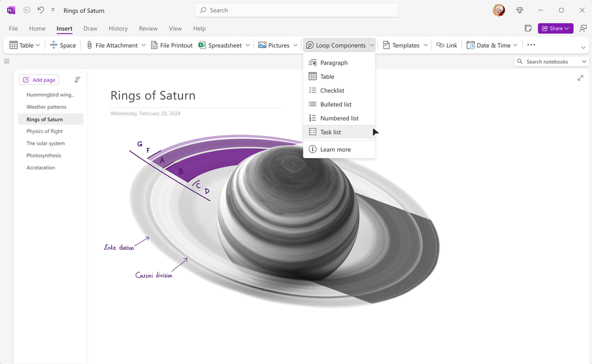Open the Help tab

pos(199,28)
